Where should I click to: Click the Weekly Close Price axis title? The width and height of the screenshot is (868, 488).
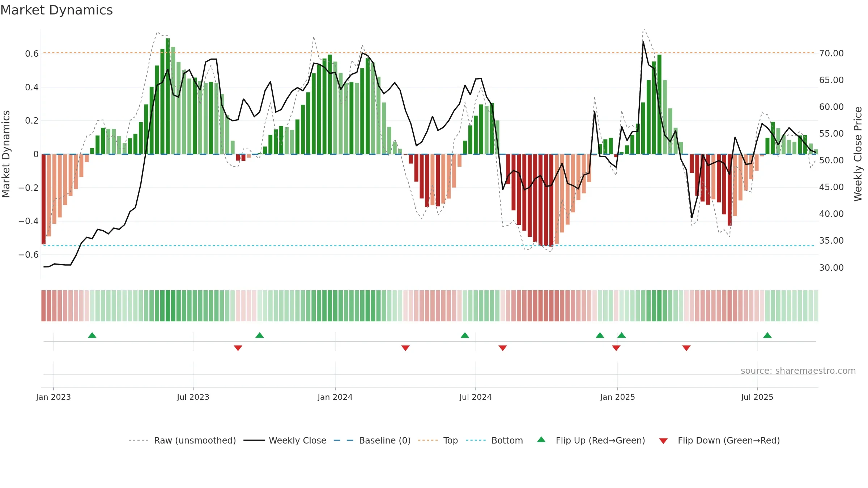[858, 154]
